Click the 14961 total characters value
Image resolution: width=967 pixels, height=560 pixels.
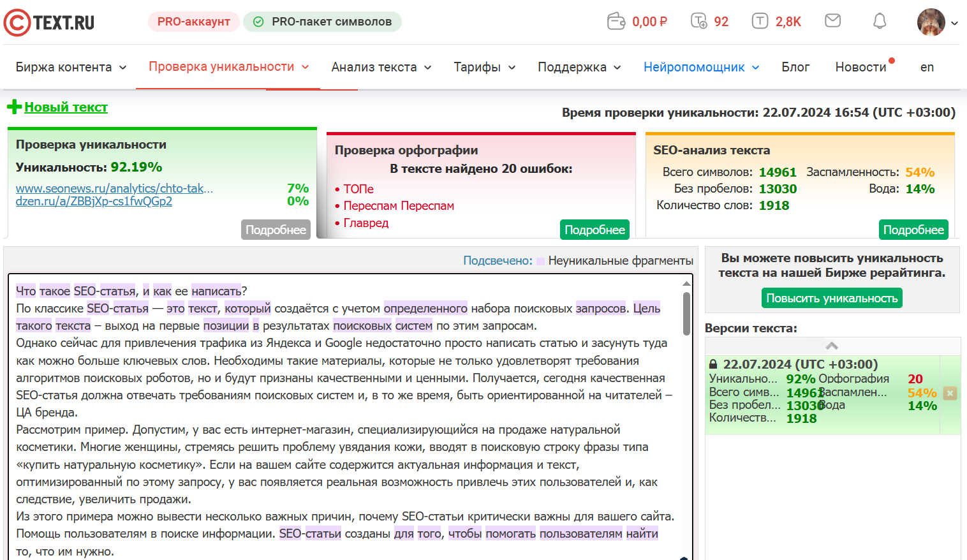[778, 172]
